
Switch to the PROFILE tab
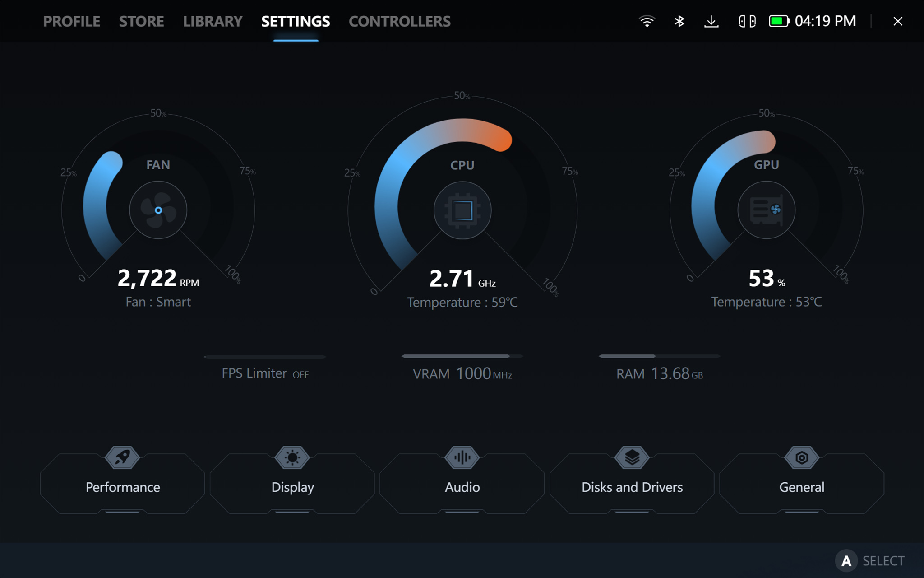pos(72,21)
